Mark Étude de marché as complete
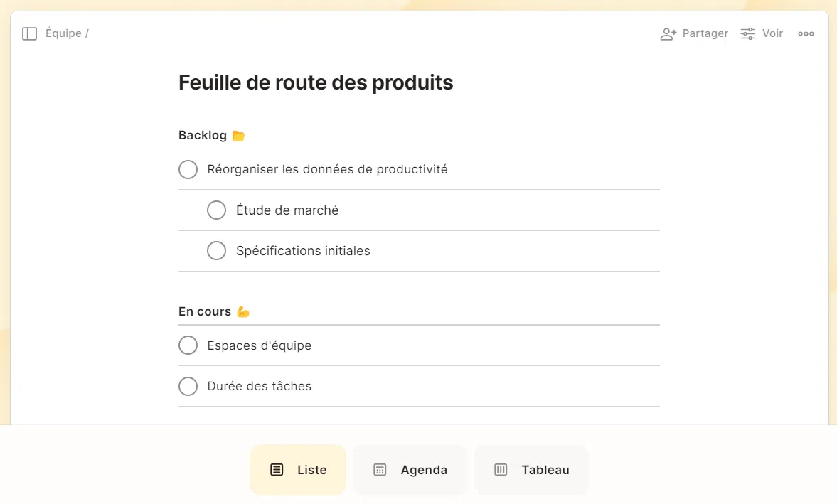837x504 pixels. [216, 210]
